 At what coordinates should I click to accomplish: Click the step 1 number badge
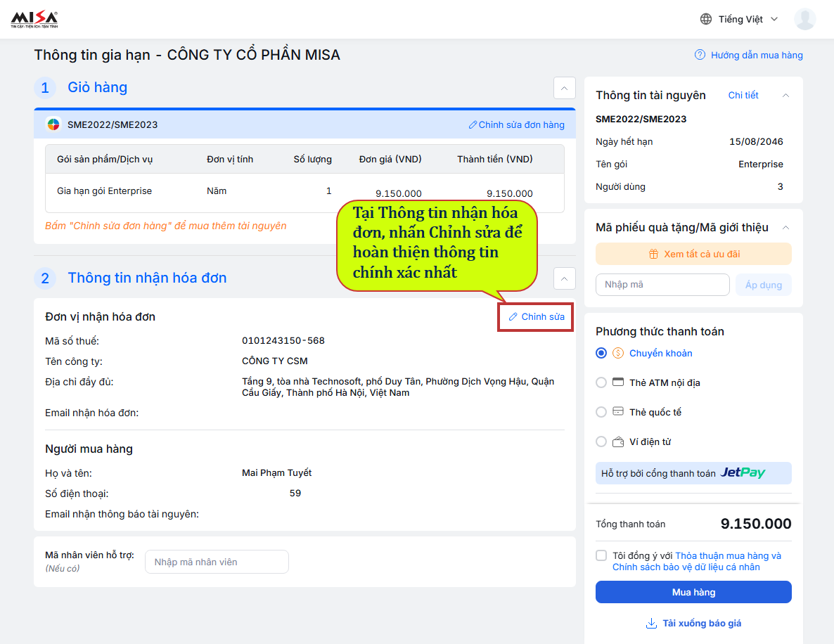pyautogui.click(x=45, y=88)
